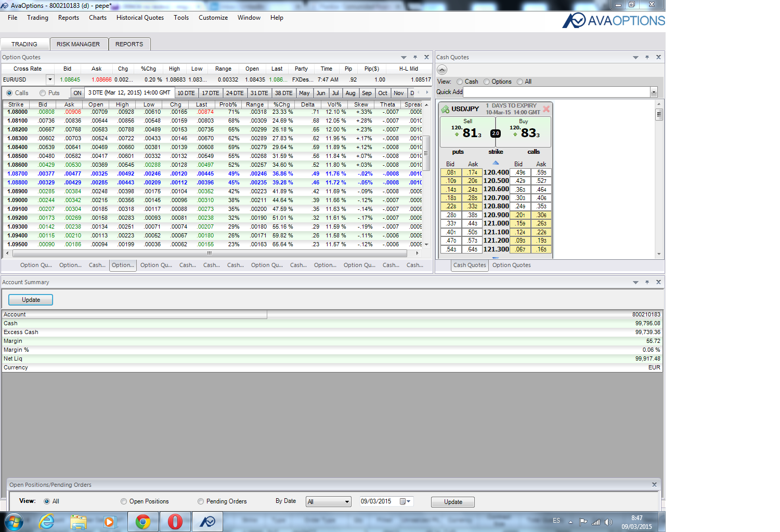Image resolution: width=780 pixels, height=532 pixels.
Task: Click Update in Account Summary
Action: coord(31,300)
